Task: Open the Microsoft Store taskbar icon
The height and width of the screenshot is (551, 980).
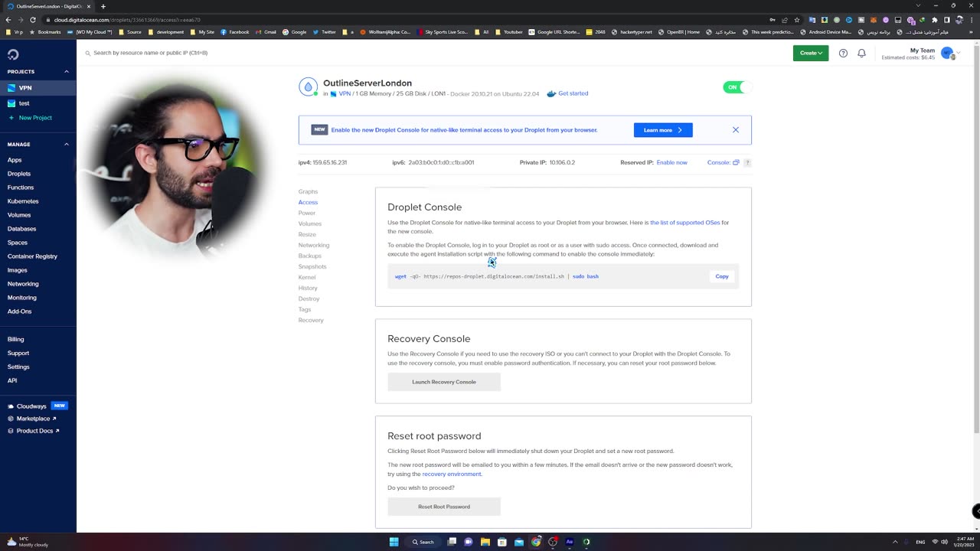Action: pos(502,542)
